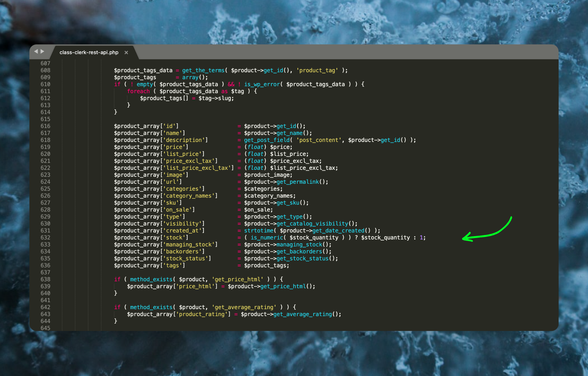The height and width of the screenshot is (376, 588).
Task: Close the class-clerk-rest-api.php tab
Action: (x=126, y=53)
